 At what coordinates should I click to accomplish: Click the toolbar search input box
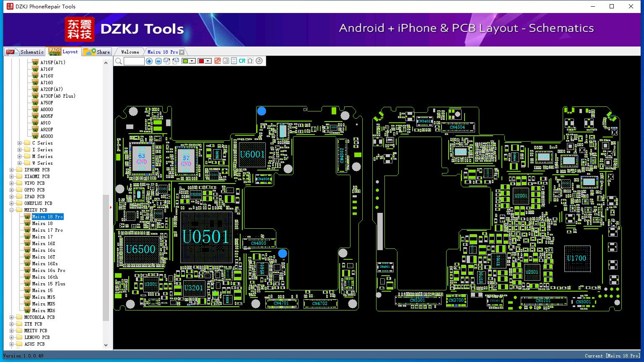click(x=134, y=61)
